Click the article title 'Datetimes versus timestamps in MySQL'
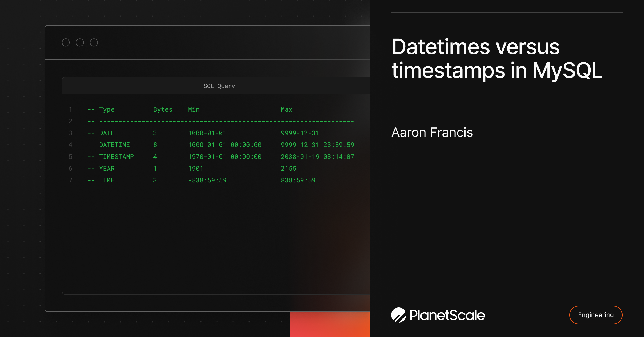 497,58
